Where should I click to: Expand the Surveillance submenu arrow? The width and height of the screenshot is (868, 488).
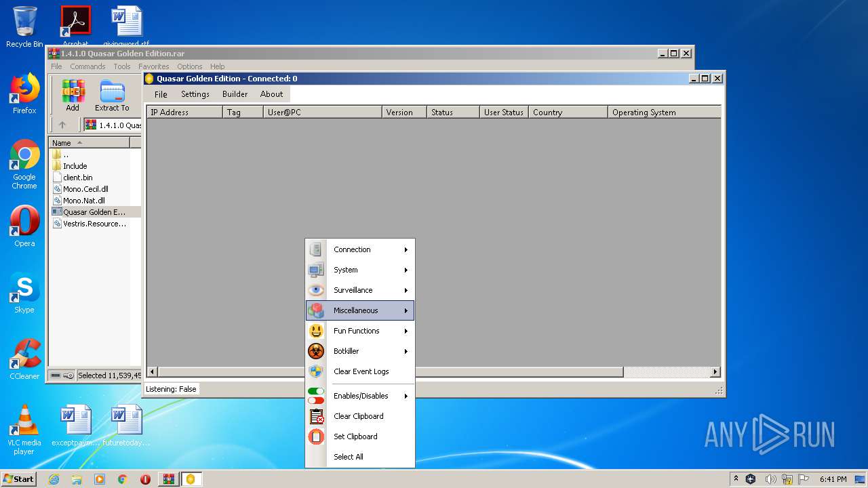406,290
